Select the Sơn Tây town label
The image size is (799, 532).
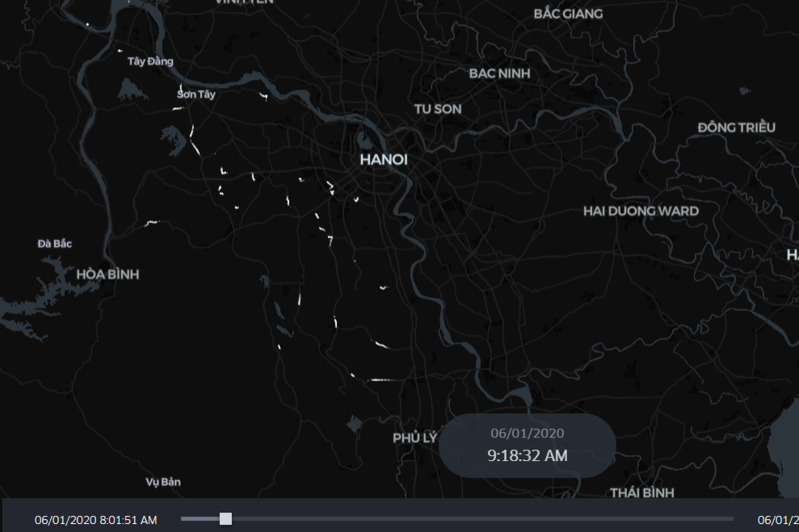196,94
